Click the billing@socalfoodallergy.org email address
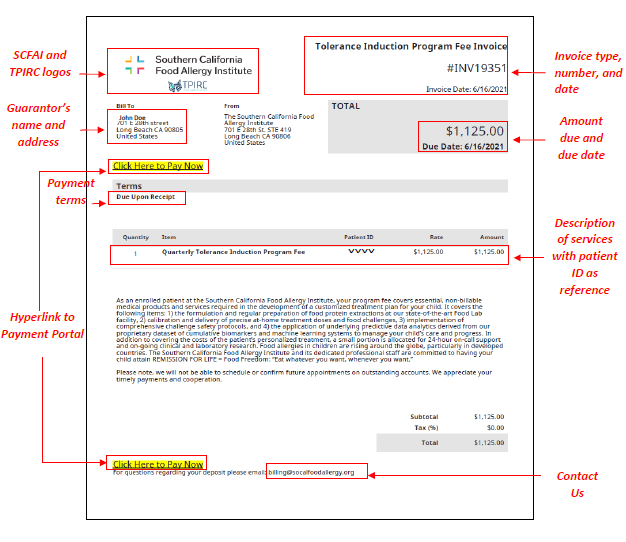The width and height of the screenshot is (626, 542). click(311, 472)
